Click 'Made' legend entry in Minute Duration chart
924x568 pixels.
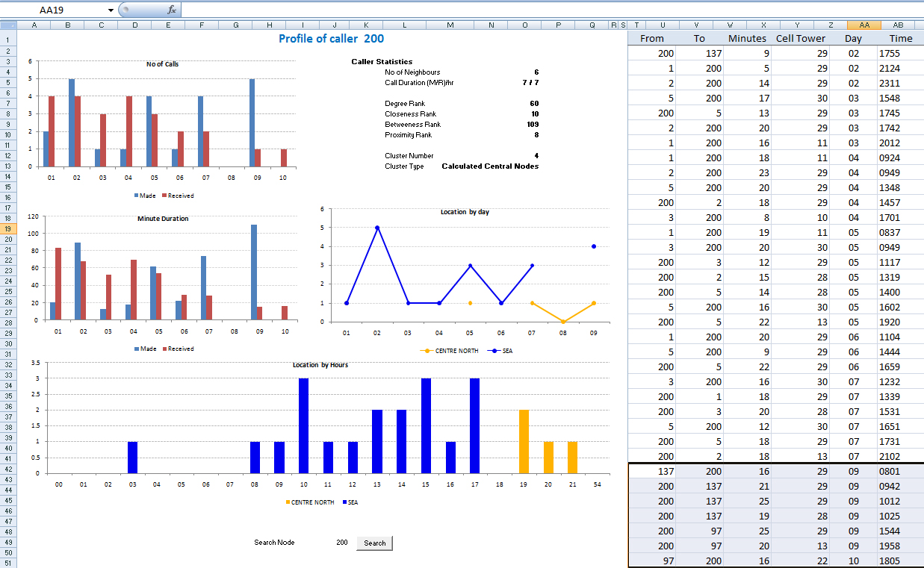145,349
